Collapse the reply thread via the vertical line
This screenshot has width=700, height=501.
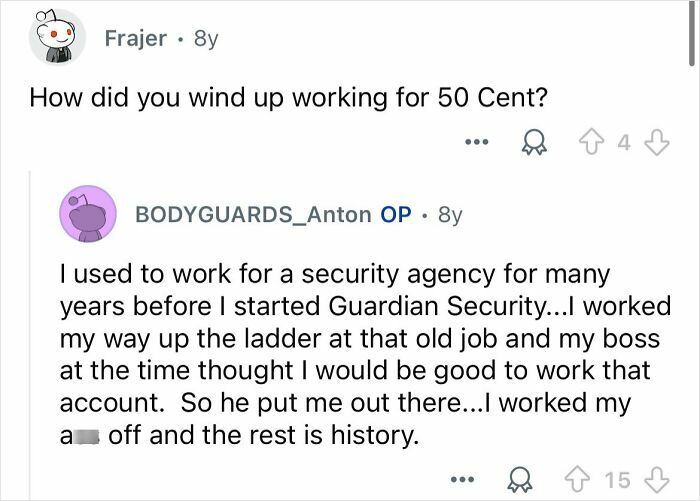pos(30,335)
